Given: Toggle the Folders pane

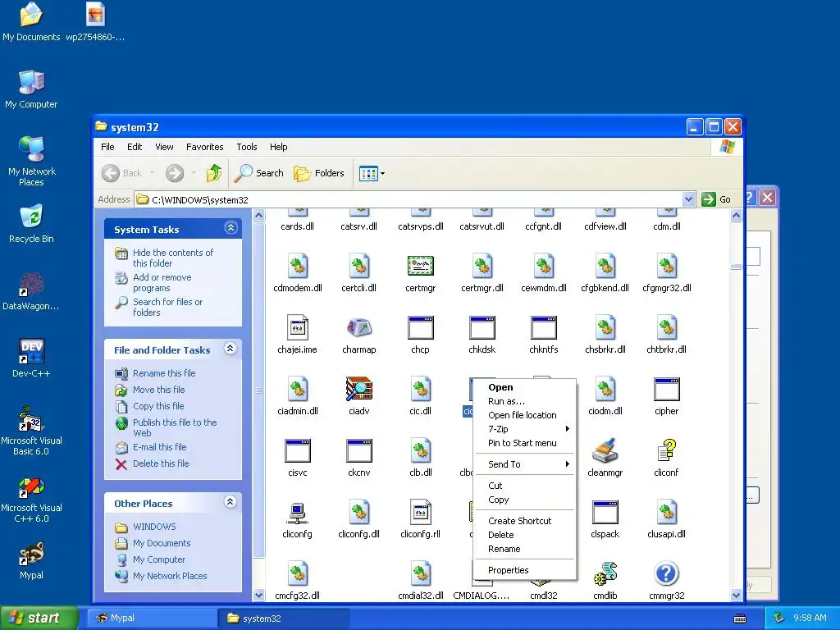Looking at the screenshot, I should pos(319,173).
